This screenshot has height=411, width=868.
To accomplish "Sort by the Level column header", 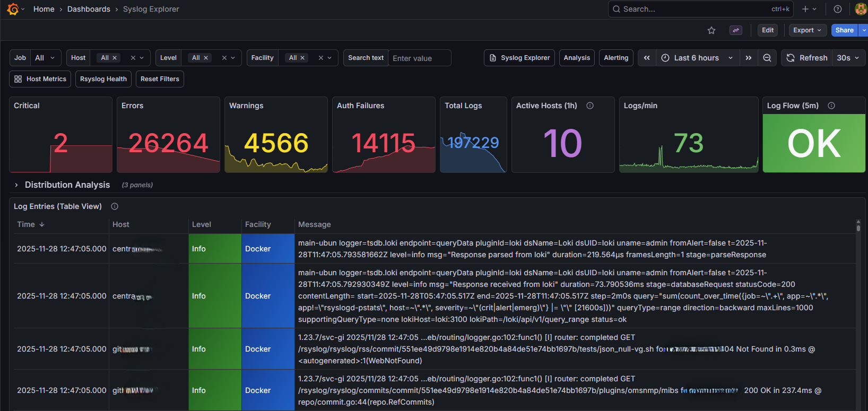I will click(x=202, y=224).
